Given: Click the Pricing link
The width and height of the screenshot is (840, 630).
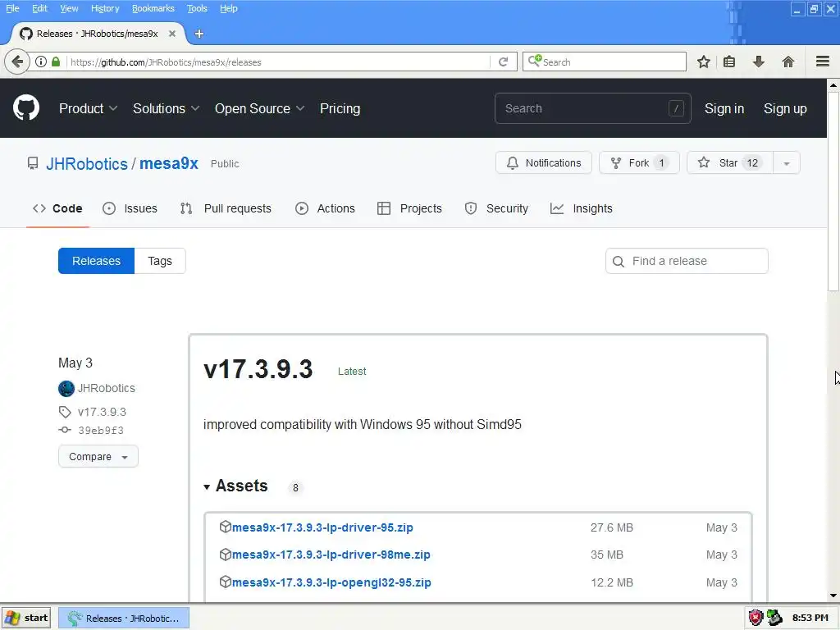Looking at the screenshot, I should [340, 109].
